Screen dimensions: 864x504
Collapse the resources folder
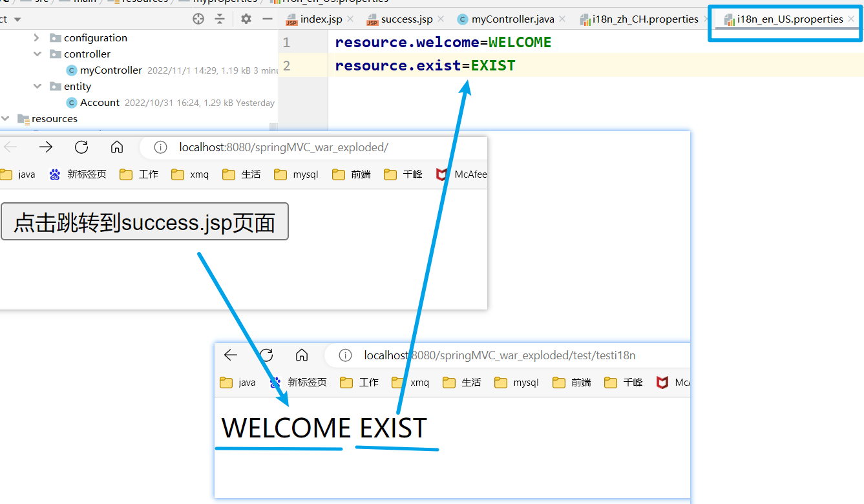[5, 119]
